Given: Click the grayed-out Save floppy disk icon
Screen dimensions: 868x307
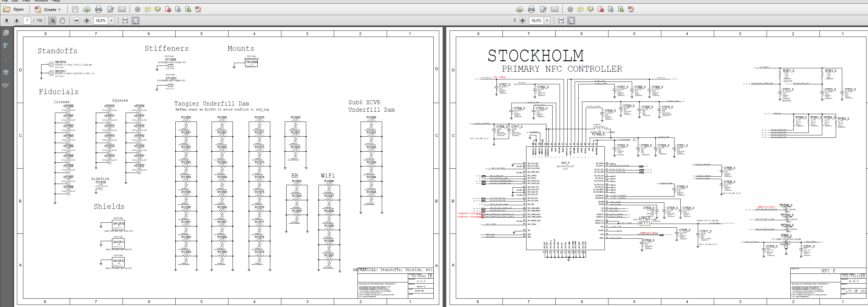Looking at the screenshot, I should [75, 10].
